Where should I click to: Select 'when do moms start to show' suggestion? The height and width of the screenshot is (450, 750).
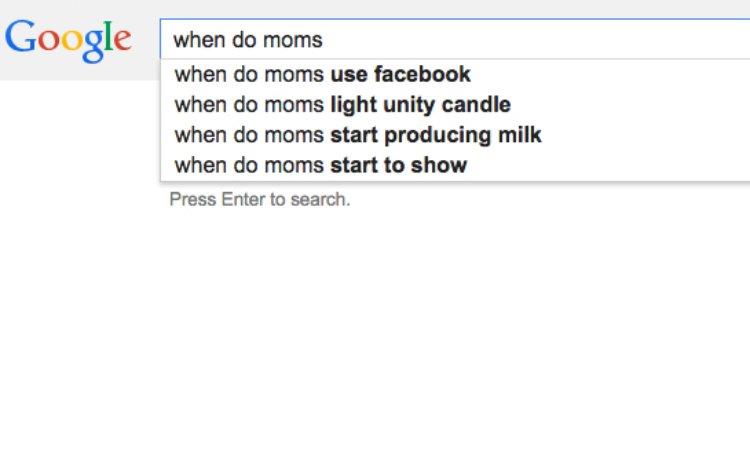455,165
